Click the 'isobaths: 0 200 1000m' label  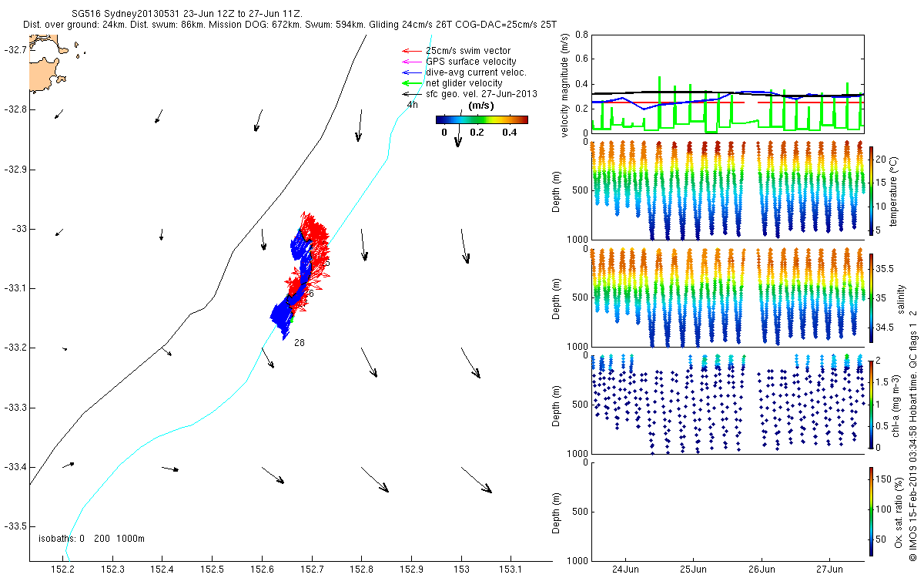[x=92, y=538]
